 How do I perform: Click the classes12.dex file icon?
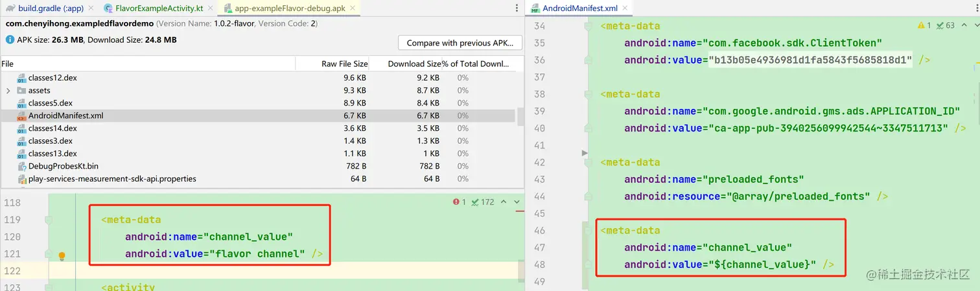click(21, 78)
